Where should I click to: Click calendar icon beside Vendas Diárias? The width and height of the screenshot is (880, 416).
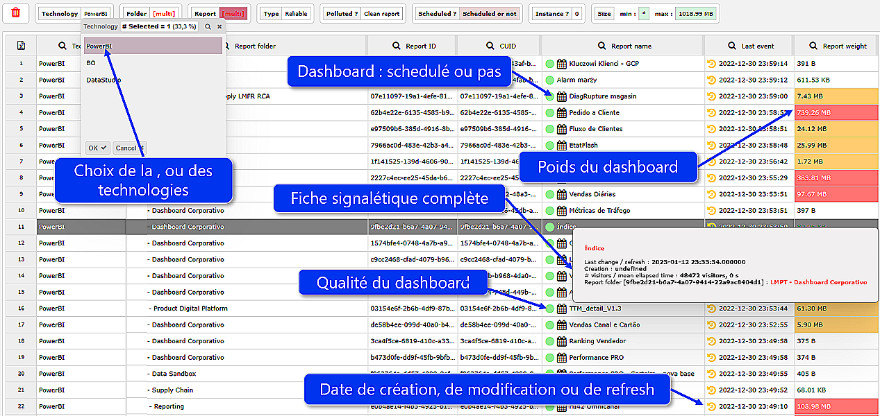coord(561,194)
